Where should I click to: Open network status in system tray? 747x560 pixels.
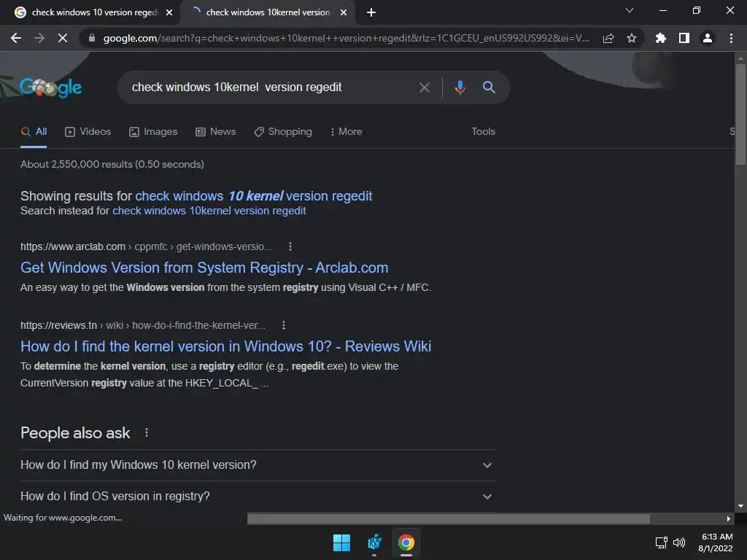tap(661, 542)
